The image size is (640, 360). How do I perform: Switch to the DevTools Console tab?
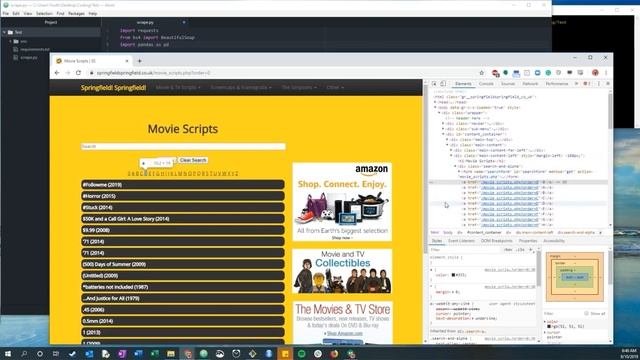pos(486,84)
